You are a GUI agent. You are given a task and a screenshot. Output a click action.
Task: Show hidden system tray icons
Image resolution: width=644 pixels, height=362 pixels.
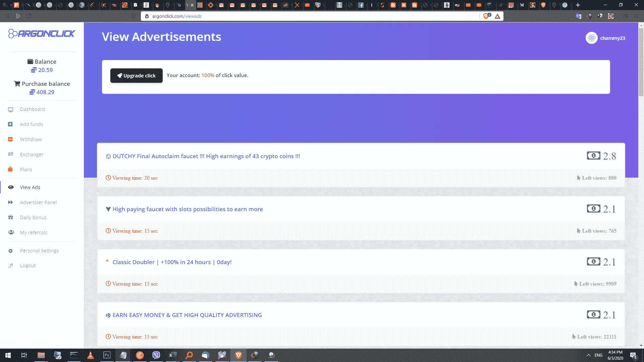(x=589, y=355)
